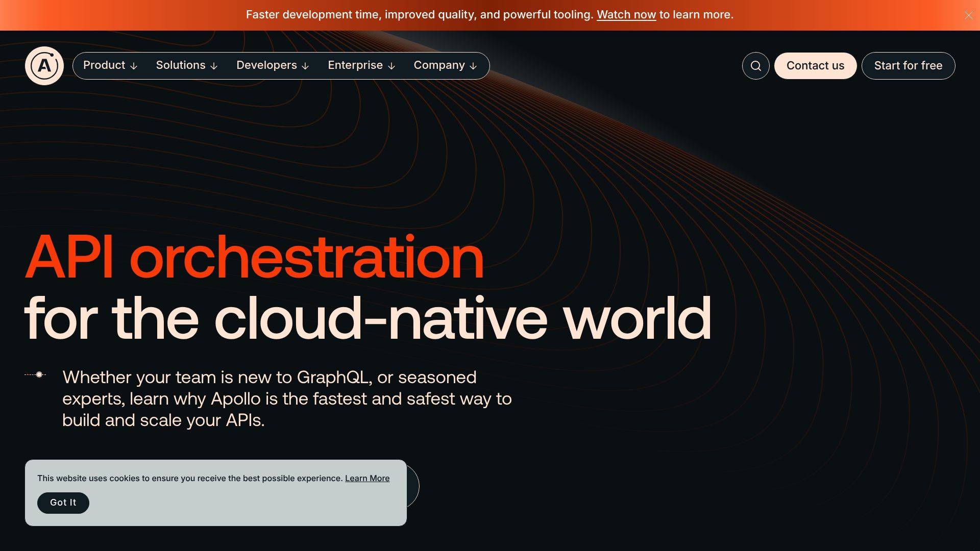Dismiss the orange announcement banner

pos(968,15)
